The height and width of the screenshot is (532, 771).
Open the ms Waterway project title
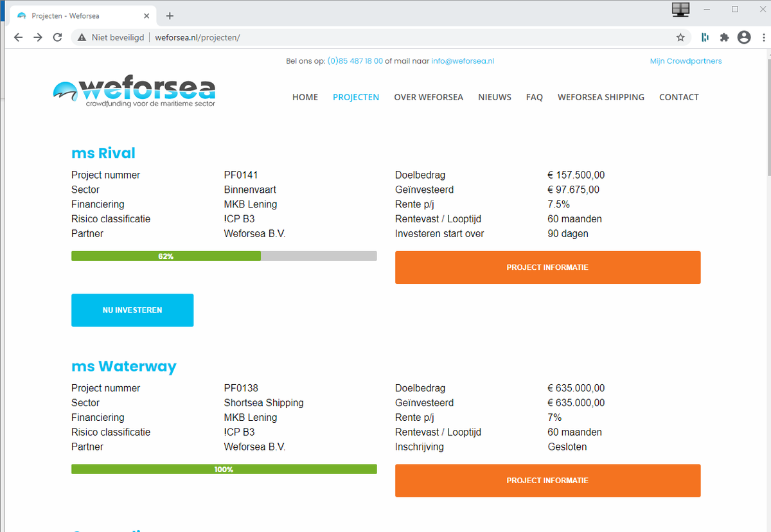124,366
